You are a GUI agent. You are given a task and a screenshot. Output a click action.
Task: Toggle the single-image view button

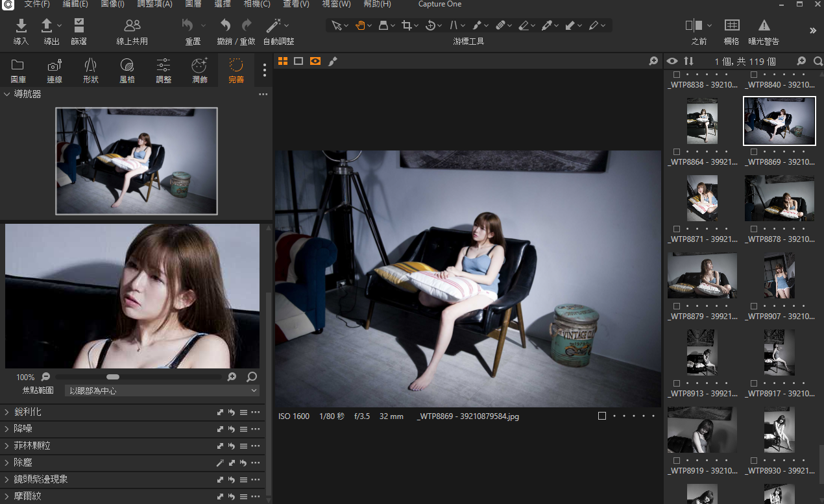coord(298,61)
